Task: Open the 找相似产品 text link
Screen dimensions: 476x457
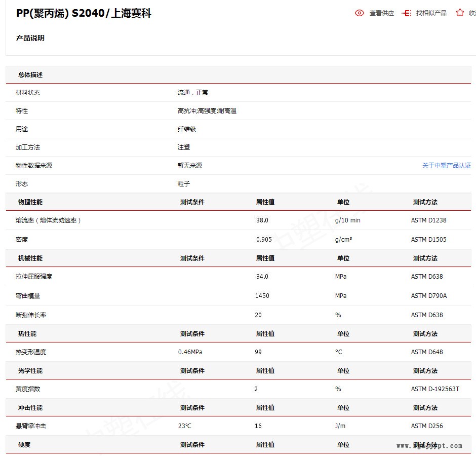Action: coord(431,13)
